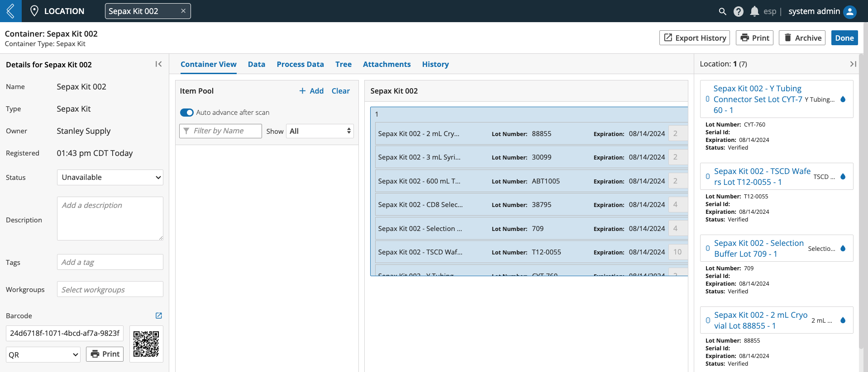Click the count icon on TSCD Wafers card
Image resolution: width=868 pixels, height=372 pixels.
click(x=708, y=177)
